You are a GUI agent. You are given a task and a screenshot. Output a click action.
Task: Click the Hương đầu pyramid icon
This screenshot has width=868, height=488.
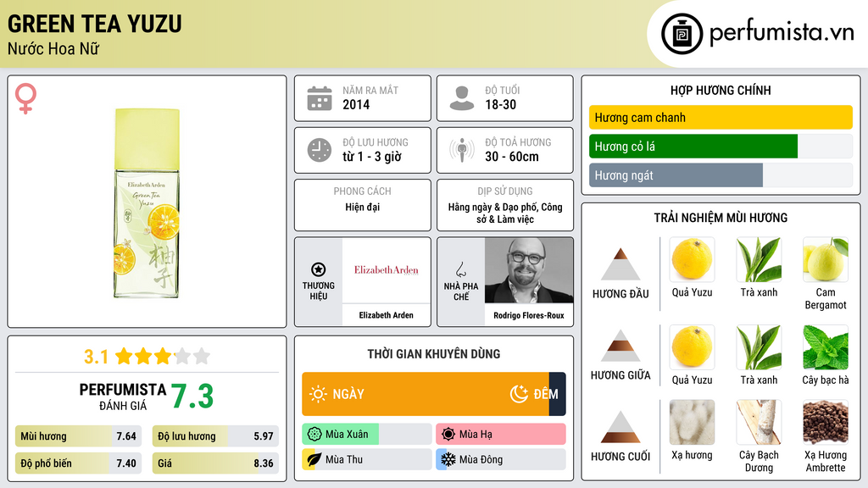pyautogui.click(x=620, y=264)
